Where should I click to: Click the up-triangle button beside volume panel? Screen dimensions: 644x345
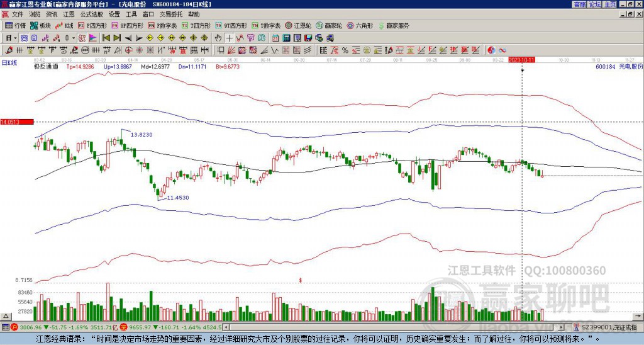click(6, 316)
